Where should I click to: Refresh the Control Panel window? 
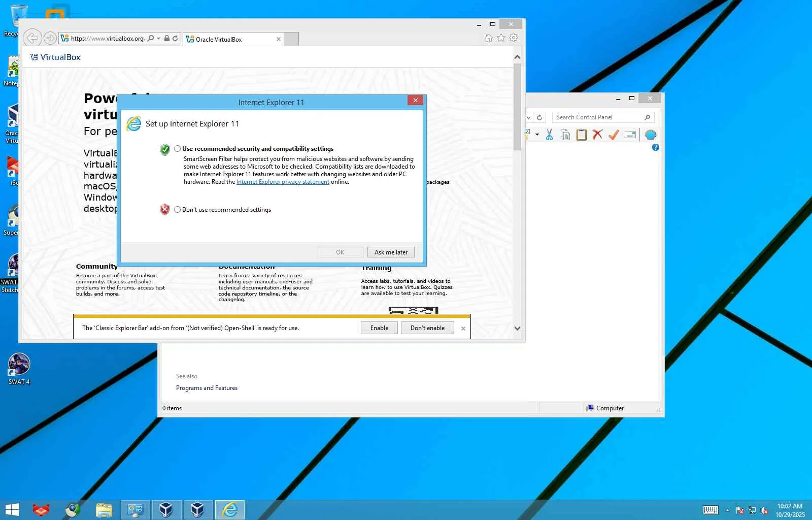coord(539,117)
